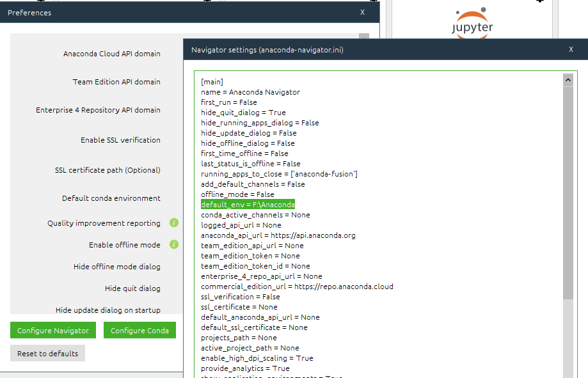Click the offline_mode = False line
The height and width of the screenshot is (378, 588).
(x=237, y=194)
